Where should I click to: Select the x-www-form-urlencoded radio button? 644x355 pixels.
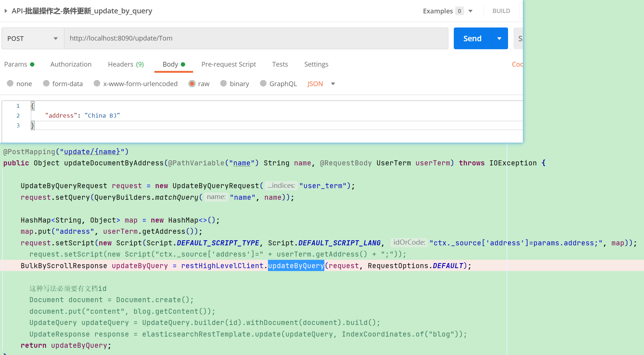click(x=97, y=84)
